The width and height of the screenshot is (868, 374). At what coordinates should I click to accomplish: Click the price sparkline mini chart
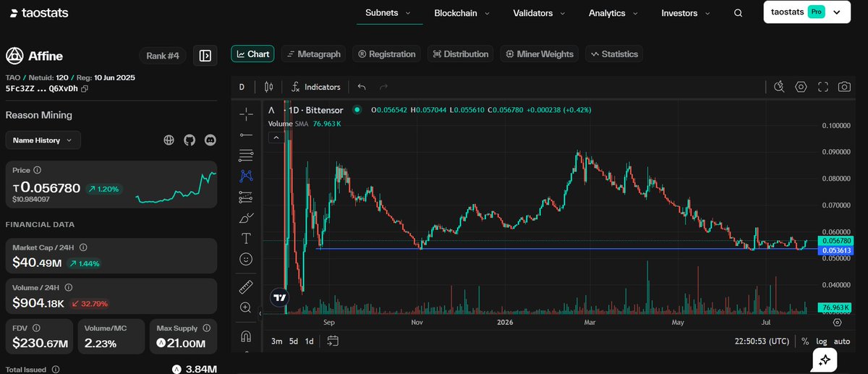point(176,188)
